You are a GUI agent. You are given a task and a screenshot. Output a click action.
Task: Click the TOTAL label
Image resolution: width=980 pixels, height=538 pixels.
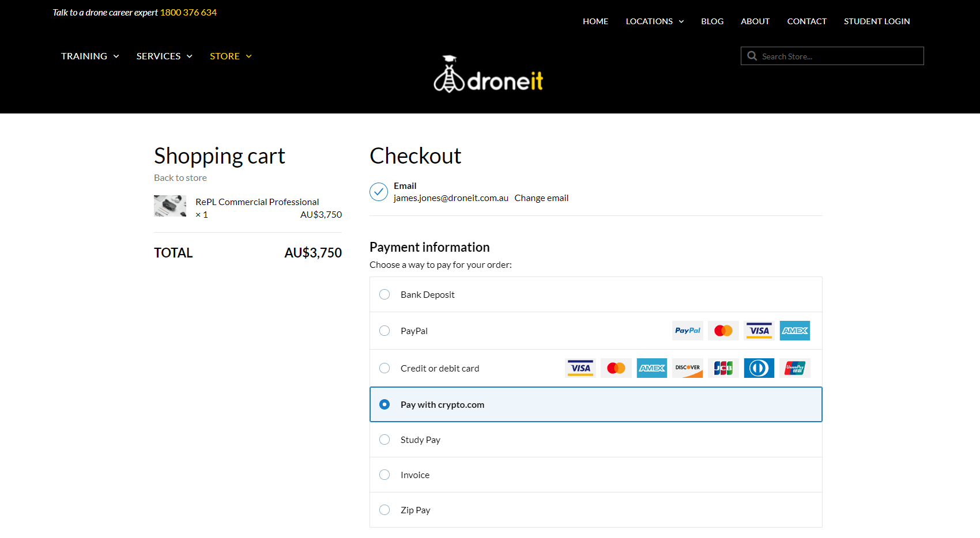pos(174,253)
